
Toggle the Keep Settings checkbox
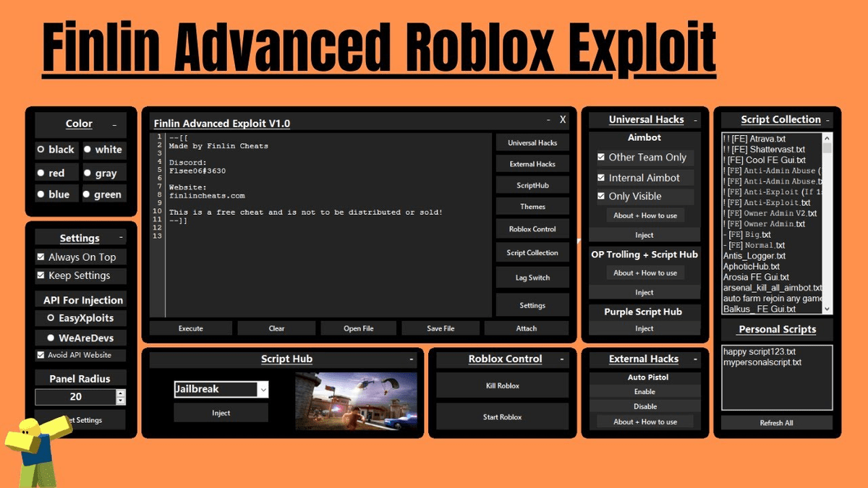point(41,275)
